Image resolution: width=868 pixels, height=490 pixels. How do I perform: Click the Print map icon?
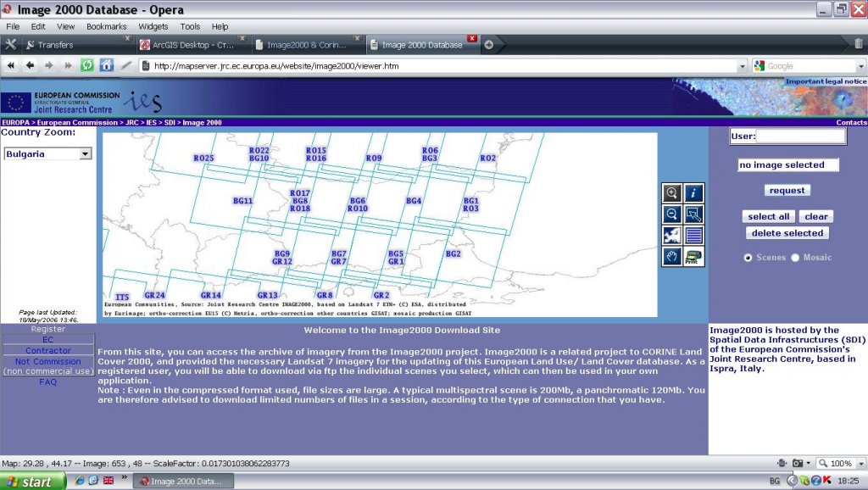pos(693,256)
